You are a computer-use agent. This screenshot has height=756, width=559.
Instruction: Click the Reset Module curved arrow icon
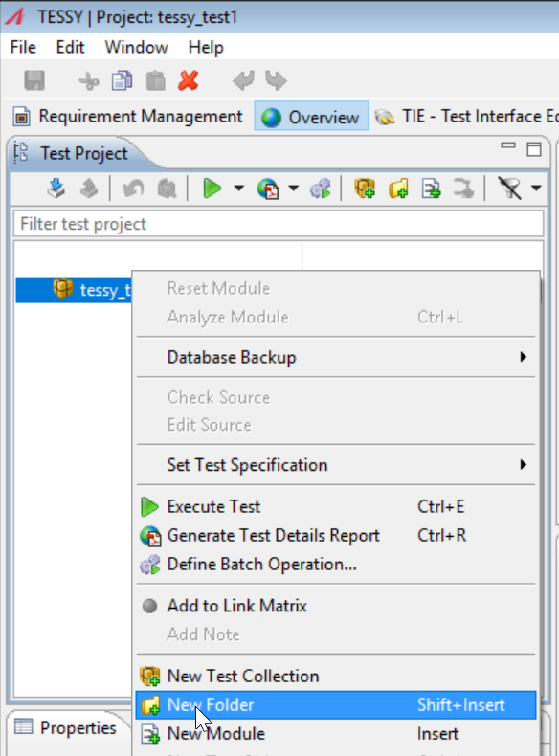(x=134, y=189)
